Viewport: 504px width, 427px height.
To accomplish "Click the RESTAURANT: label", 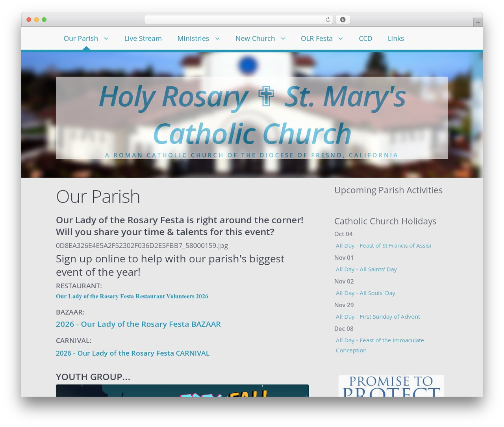I will (79, 286).
